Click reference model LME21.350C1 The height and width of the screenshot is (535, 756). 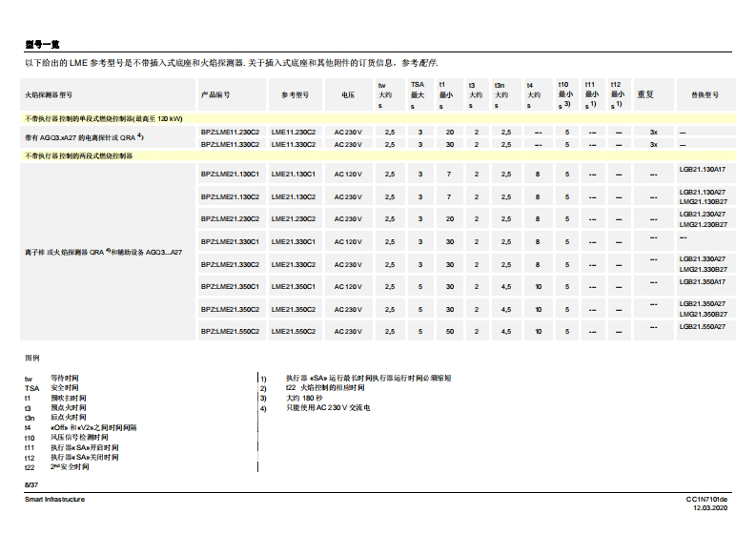(x=294, y=286)
